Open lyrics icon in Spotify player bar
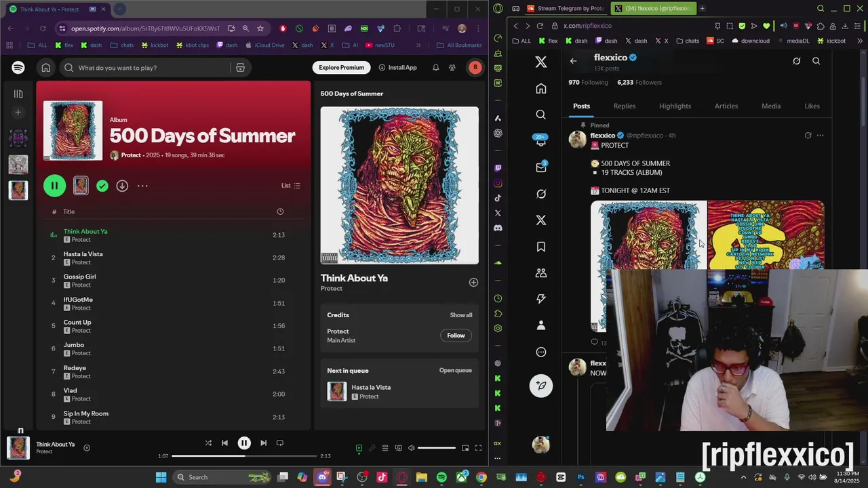This screenshot has width=868, height=488. (x=372, y=448)
